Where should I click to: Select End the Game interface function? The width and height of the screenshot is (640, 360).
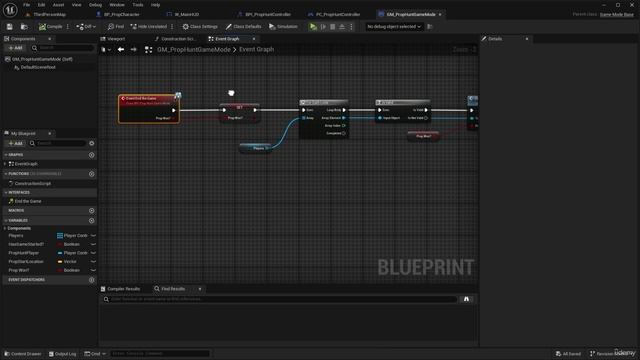tap(28, 201)
